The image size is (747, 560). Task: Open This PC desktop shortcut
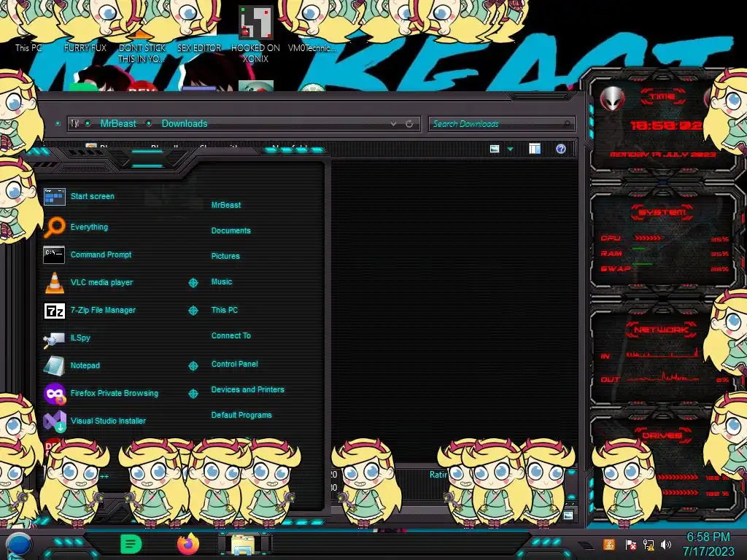coord(28,47)
